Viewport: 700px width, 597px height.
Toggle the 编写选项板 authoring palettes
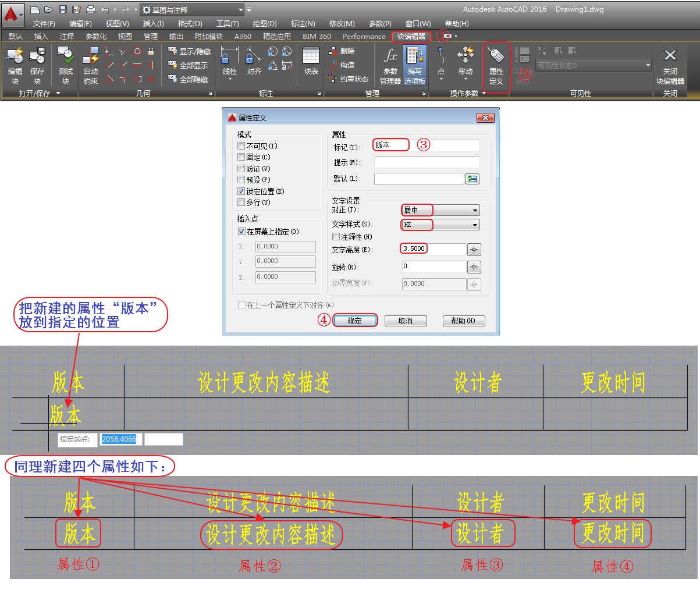click(415, 66)
